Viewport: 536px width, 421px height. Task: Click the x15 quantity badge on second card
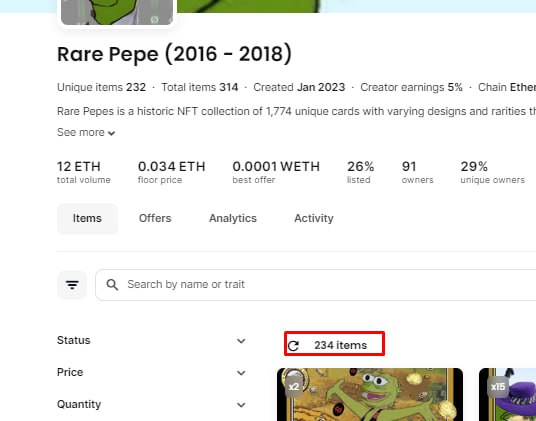[x=498, y=387]
